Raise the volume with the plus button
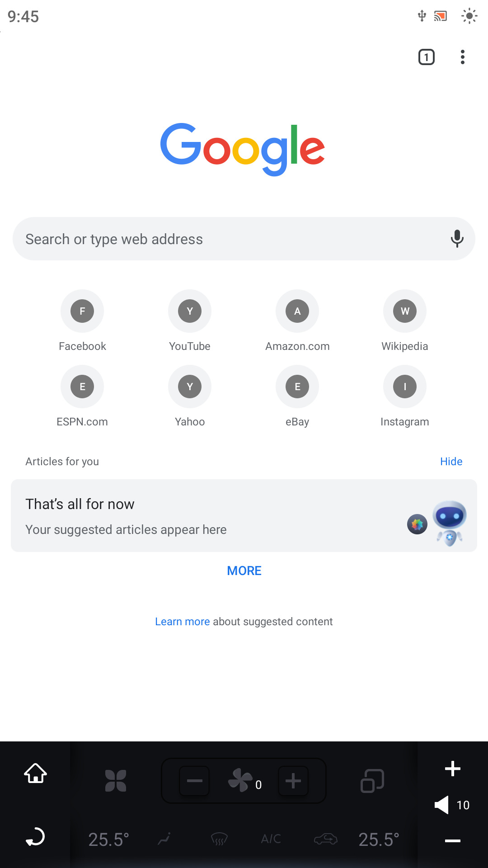Image resolution: width=488 pixels, height=868 pixels. pos(452,769)
